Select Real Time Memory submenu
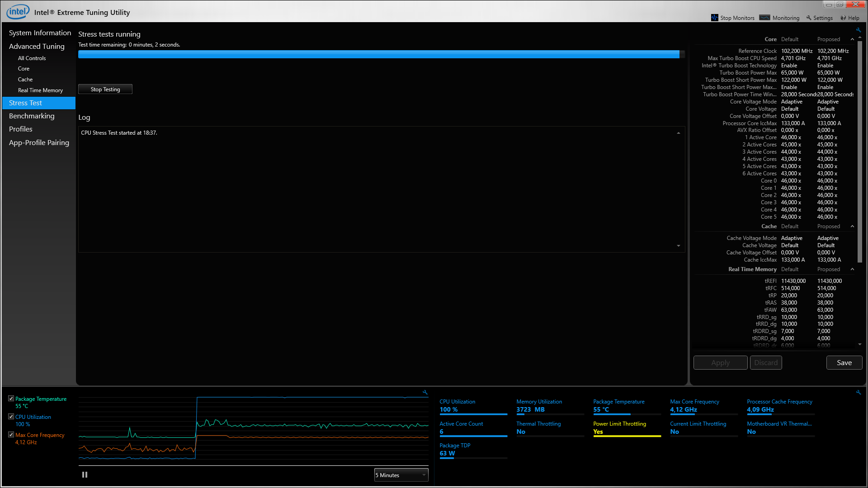Viewport: 868px width, 488px height. [40, 90]
